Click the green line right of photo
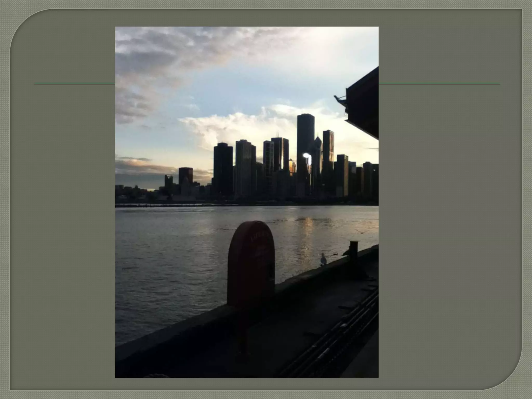532x399 pixels. (439, 84)
